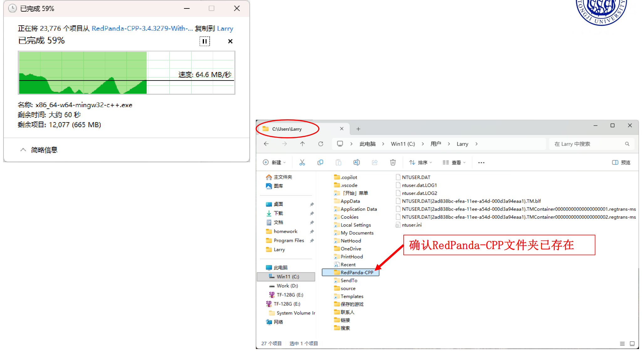Open the 查看 view options dropdown
Viewport: 644px width, 354px height.
point(454,162)
